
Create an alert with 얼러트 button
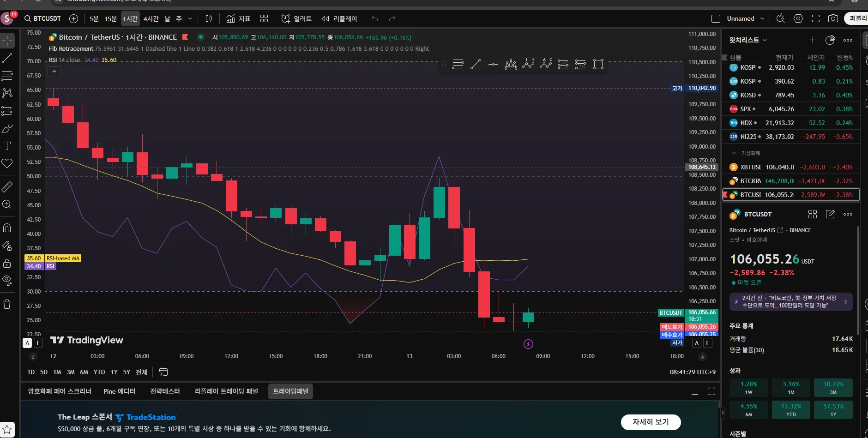coord(296,18)
